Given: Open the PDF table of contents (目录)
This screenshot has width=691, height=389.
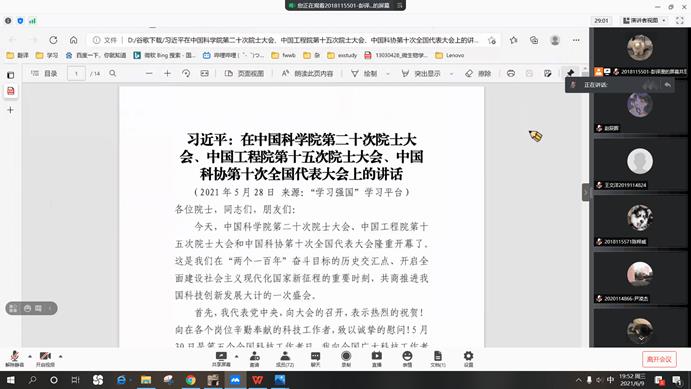Looking at the screenshot, I should click(x=44, y=74).
